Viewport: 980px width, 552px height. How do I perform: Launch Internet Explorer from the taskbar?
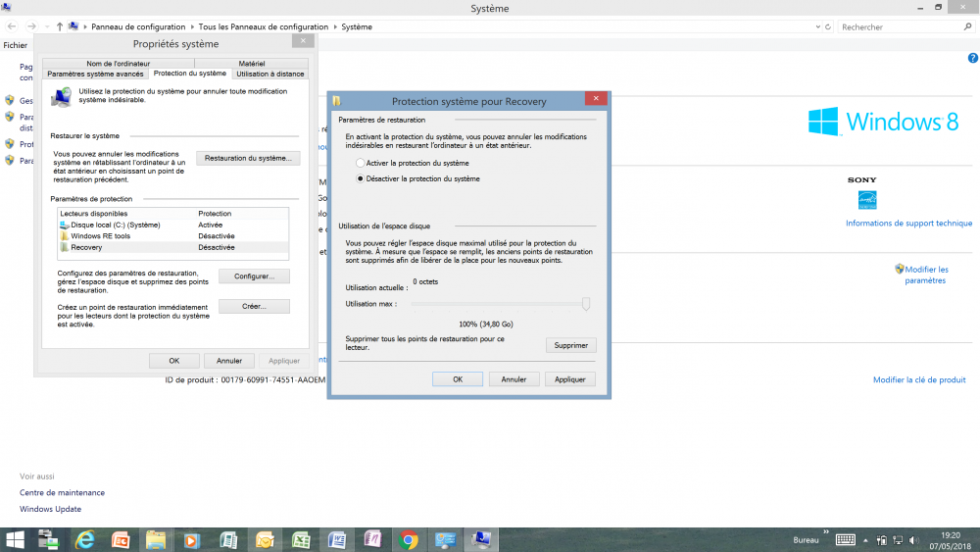(84, 539)
